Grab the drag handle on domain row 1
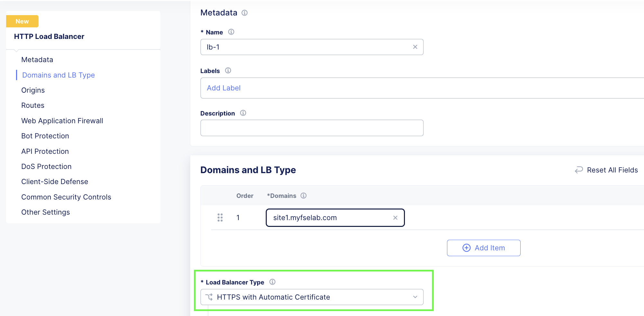Viewport: 644px width, 316px height. (x=220, y=218)
